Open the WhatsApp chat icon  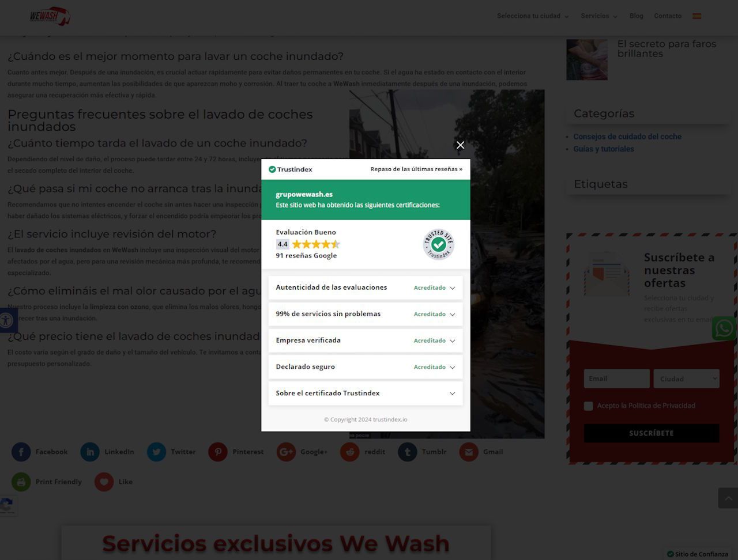[724, 328]
